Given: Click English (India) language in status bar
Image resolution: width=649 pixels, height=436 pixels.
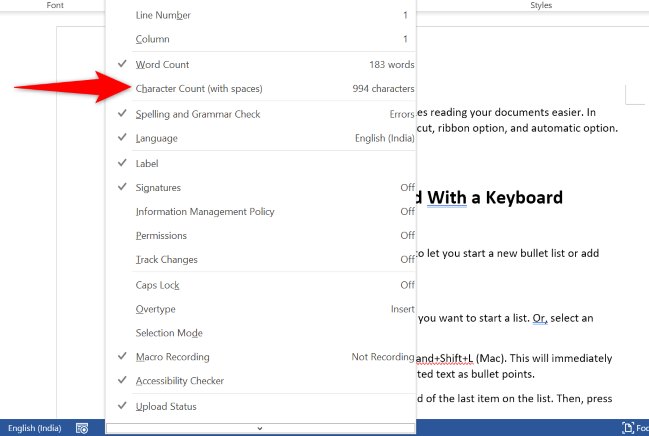Looking at the screenshot, I should [33, 428].
